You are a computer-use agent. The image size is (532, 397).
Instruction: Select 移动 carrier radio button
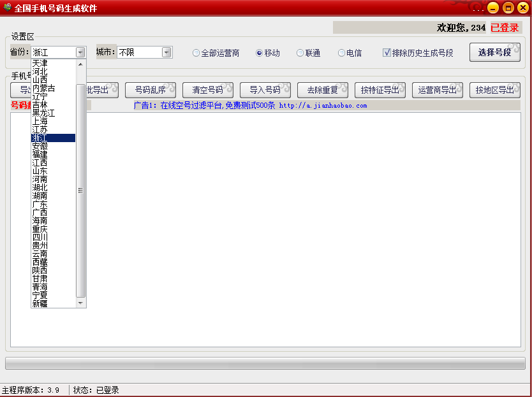click(268, 54)
